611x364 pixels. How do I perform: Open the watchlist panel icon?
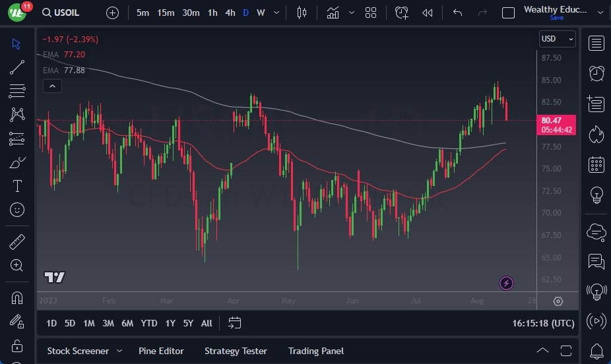tap(596, 44)
